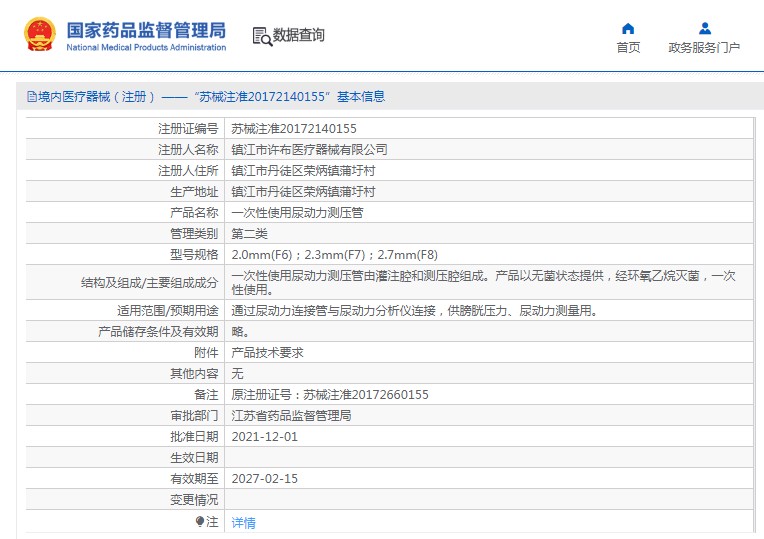Click the lightbulb icon beside 注

pyautogui.click(x=199, y=521)
